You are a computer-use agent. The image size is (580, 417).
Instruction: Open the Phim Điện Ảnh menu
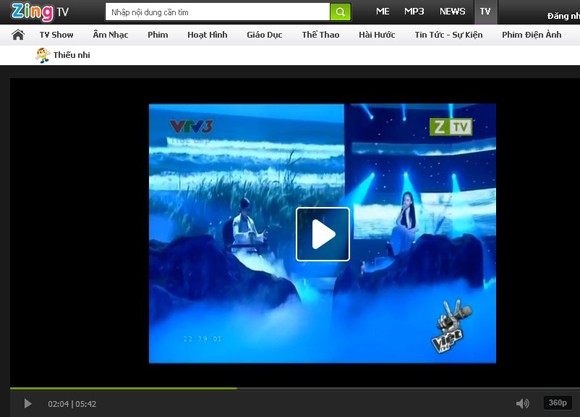click(x=532, y=35)
